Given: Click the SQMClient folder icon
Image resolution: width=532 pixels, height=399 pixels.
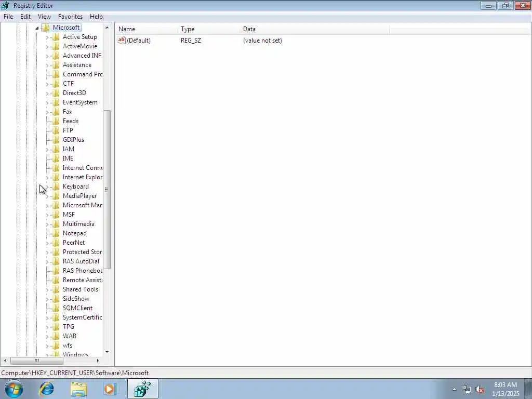Looking at the screenshot, I should point(56,308).
